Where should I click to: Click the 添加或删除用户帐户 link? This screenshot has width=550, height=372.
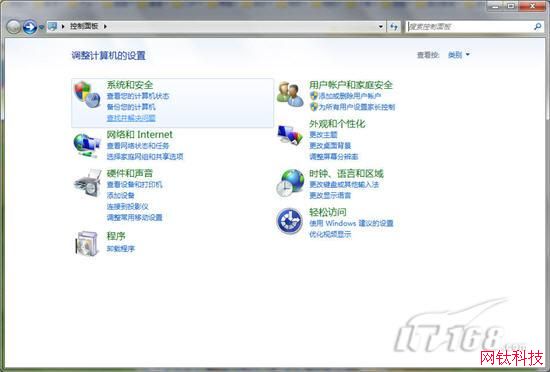pos(350,96)
